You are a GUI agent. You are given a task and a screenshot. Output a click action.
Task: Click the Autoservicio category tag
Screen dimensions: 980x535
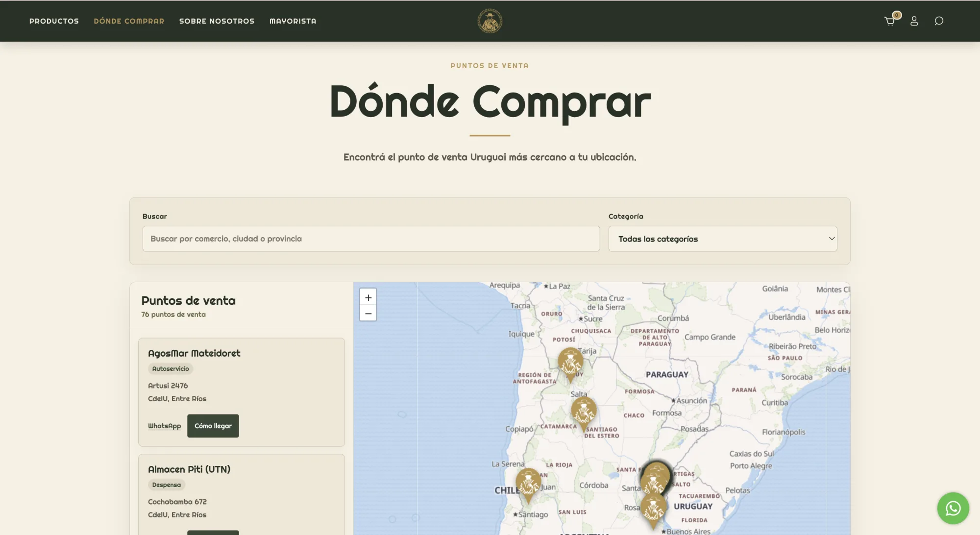coord(170,369)
